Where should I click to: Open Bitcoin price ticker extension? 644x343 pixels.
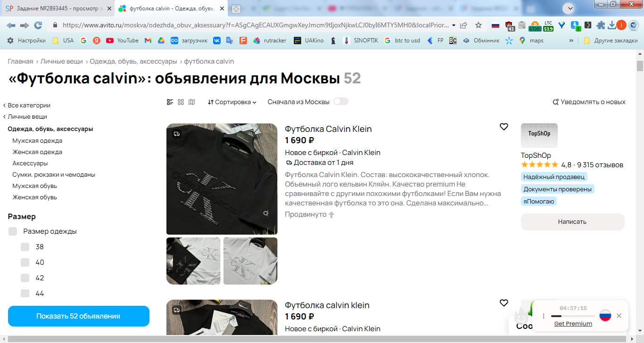click(x=535, y=25)
